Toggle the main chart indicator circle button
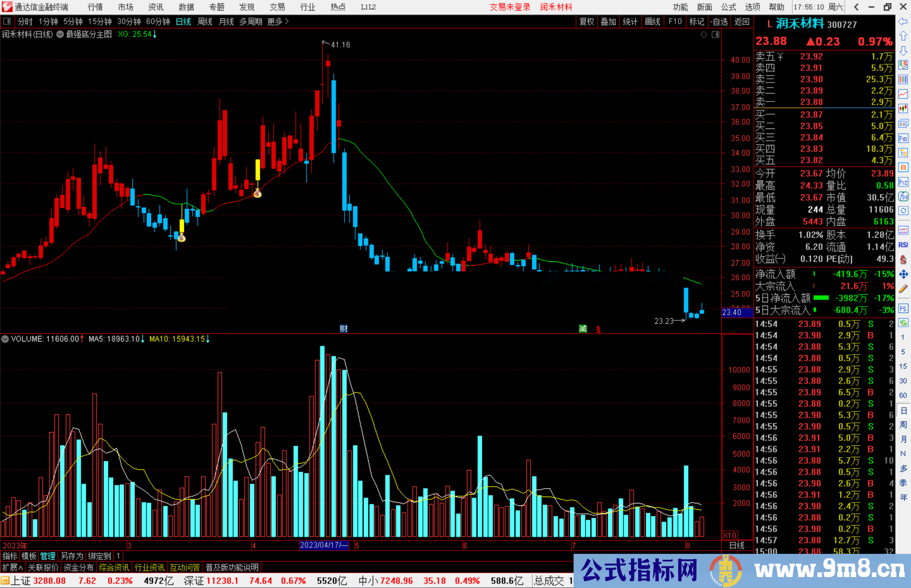 tap(60, 35)
